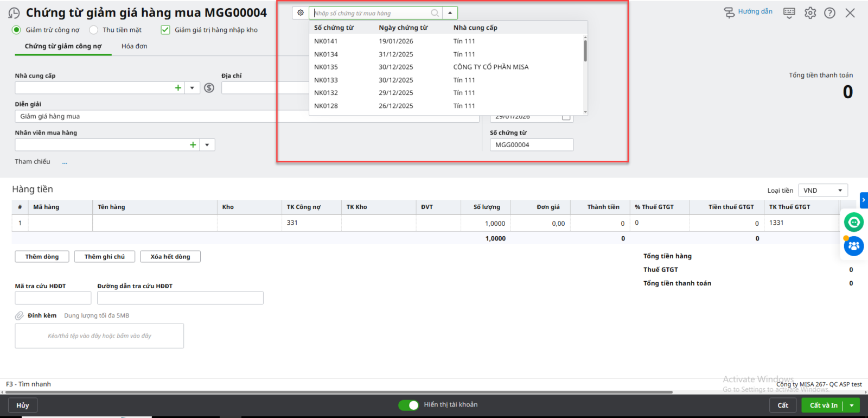Screen dimensions: 868x418
Task: Click search magnifier in voucher lookup box
Action: (435, 13)
